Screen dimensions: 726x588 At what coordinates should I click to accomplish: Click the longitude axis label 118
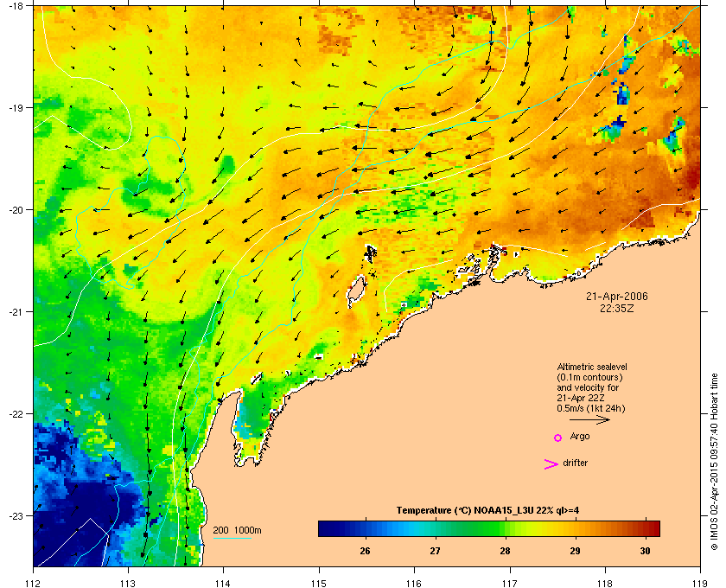(605, 584)
